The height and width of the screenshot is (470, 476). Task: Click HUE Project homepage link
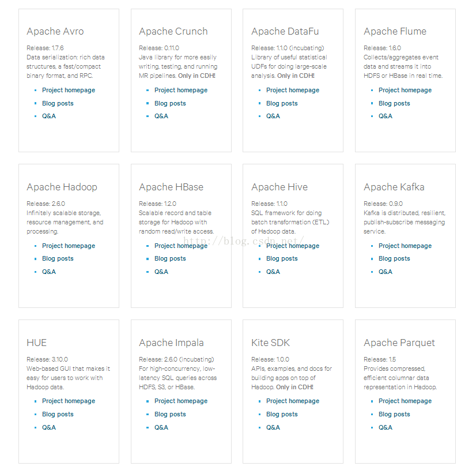coord(68,401)
